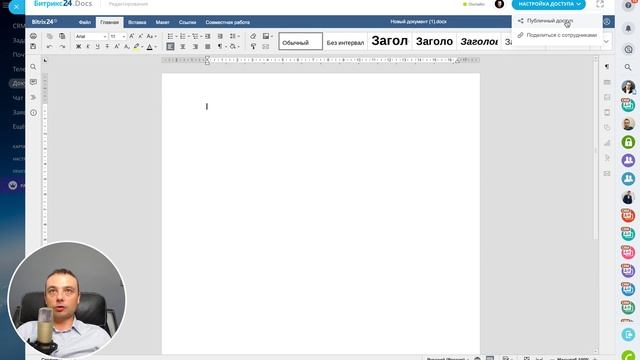
Task: Clear formatting with the eraser icon
Action: (253, 36)
